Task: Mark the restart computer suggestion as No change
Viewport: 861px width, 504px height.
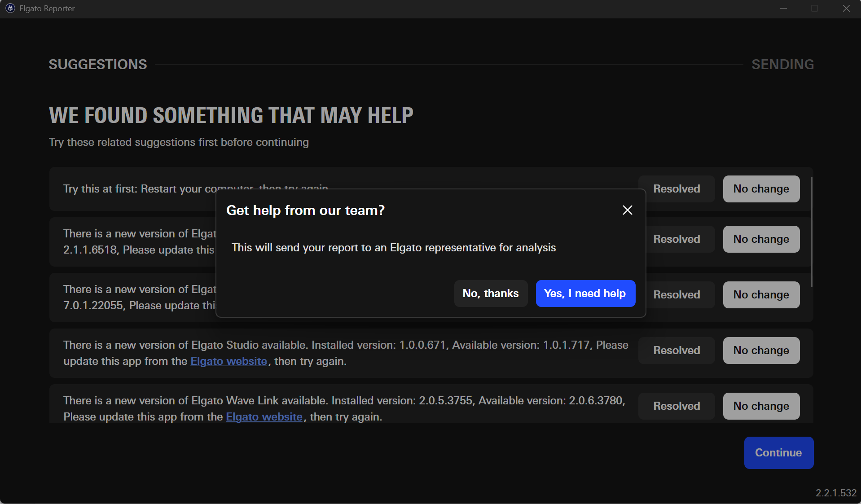Action: coord(761,188)
